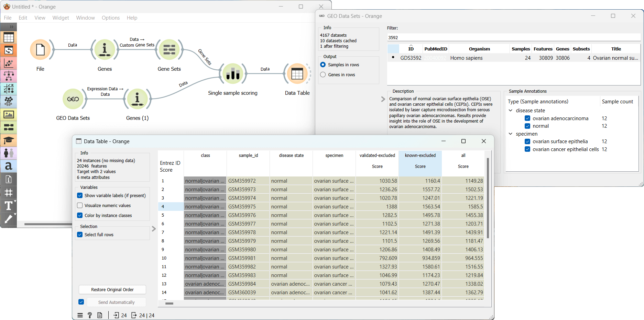The height and width of the screenshot is (320, 644).
Task: Select the Single sample scoring widget
Action: (233, 74)
